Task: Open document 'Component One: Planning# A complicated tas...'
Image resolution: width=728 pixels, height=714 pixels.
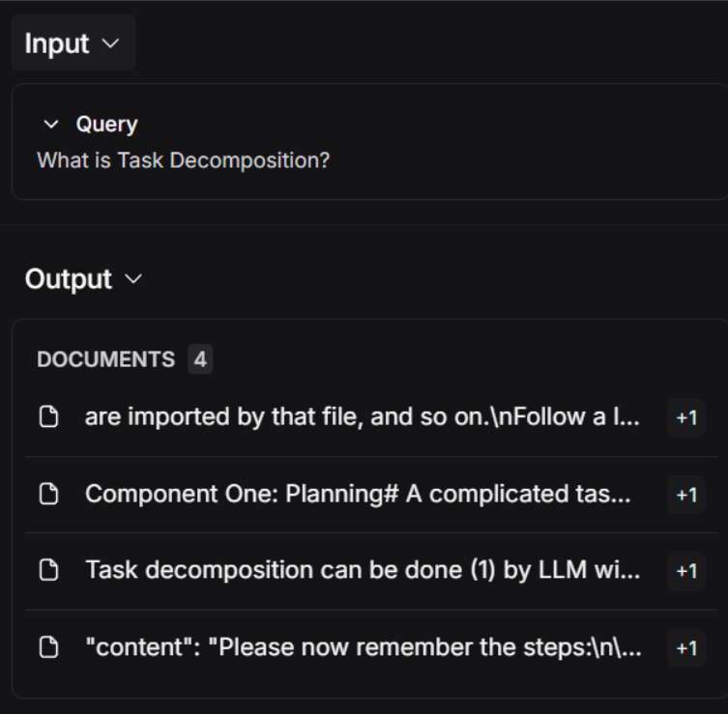Action: tap(358, 494)
